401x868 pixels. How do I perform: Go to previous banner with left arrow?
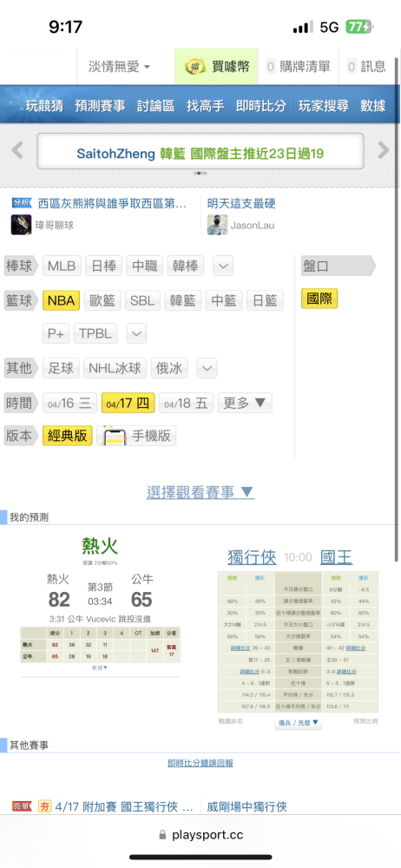[x=17, y=150]
